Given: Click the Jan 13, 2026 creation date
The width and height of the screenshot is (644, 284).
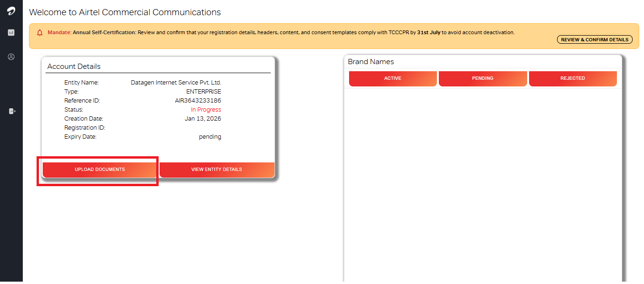Looking at the screenshot, I should (x=203, y=119).
